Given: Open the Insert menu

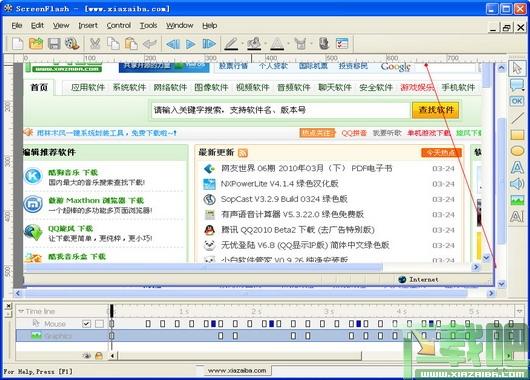Looking at the screenshot, I should click(88, 26).
